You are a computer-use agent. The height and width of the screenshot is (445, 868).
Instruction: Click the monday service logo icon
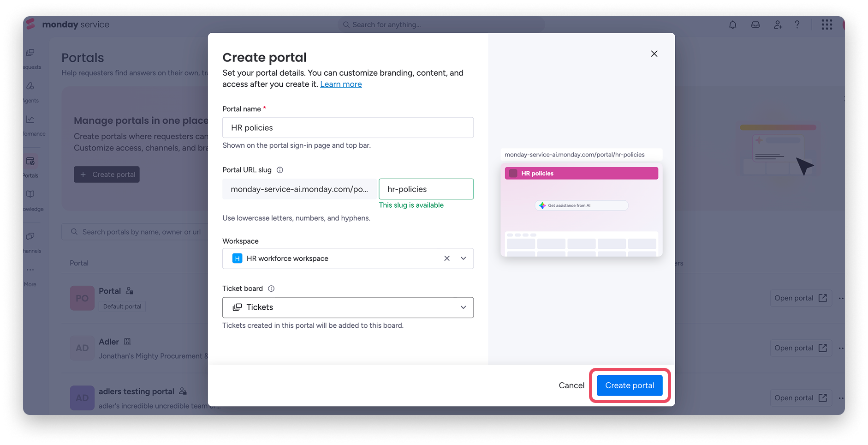click(x=31, y=24)
